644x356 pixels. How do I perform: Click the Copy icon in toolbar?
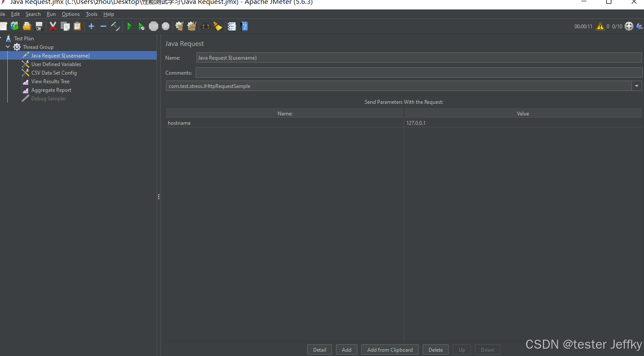pyautogui.click(x=65, y=26)
